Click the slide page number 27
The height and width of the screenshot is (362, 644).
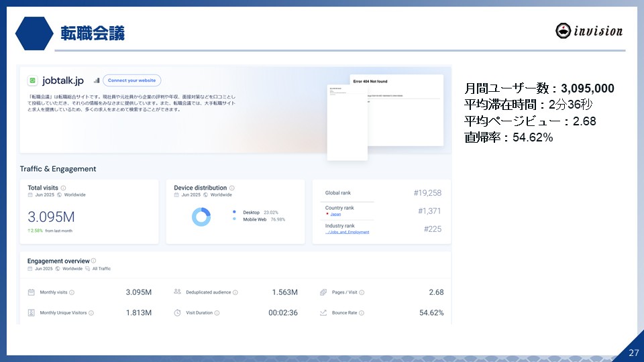(634, 353)
